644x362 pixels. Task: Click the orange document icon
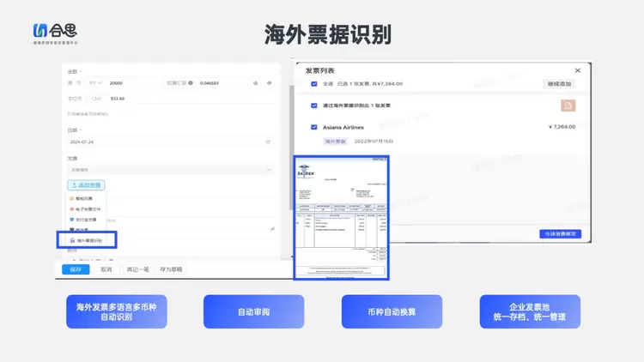click(x=568, y=106)
